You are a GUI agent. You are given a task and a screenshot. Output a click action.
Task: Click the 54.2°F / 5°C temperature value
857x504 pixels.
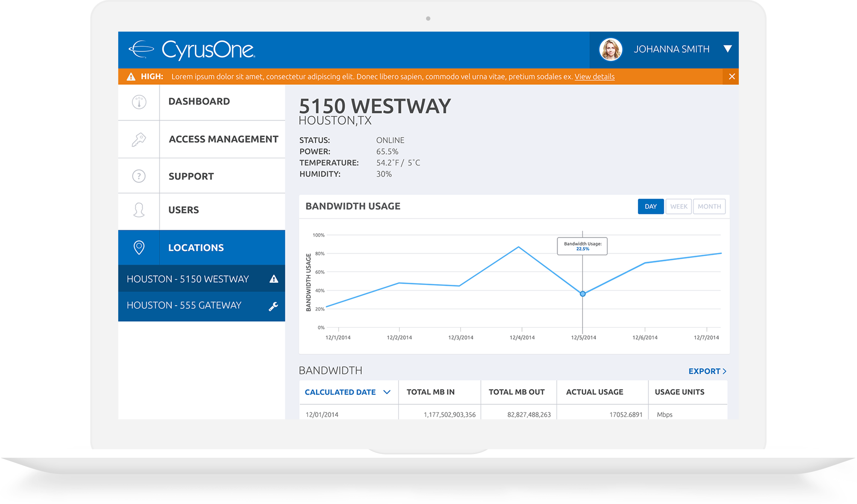click(398, 163)
